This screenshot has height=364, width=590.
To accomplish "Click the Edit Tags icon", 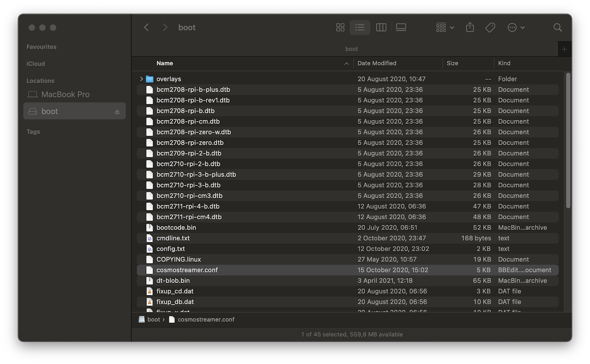I will (490, 28).
